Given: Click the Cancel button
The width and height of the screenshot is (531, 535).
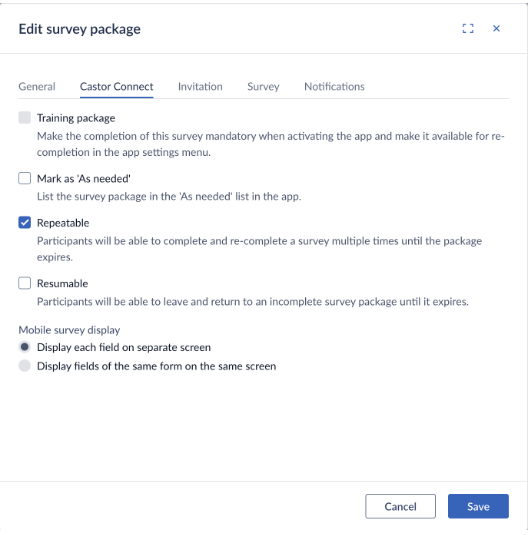Looking at the screenshot, I should [x=400, y=506].
